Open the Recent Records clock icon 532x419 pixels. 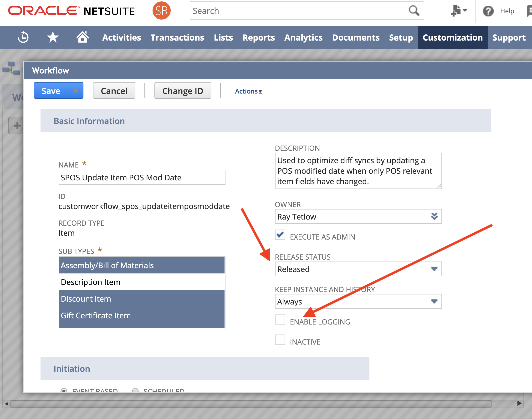coord(23,37)
